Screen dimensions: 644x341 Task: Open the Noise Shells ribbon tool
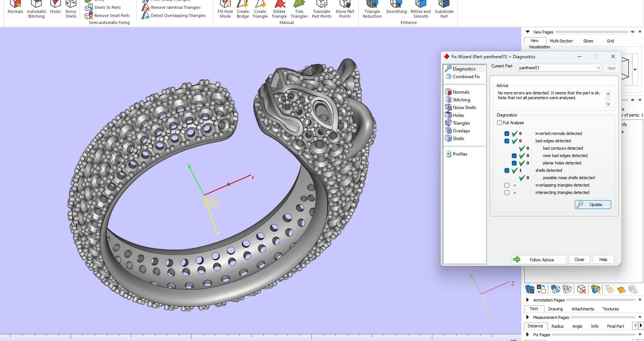pyautogui.click(x=71, y=9)
